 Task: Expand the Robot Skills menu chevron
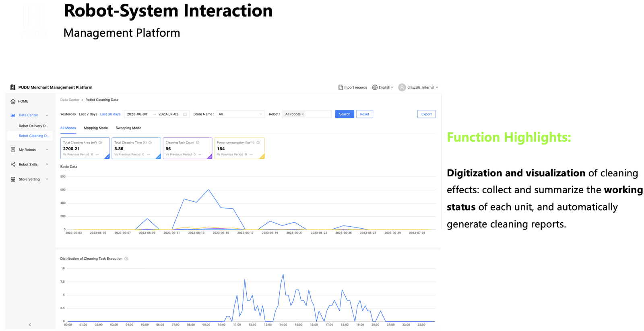point(47,164)
